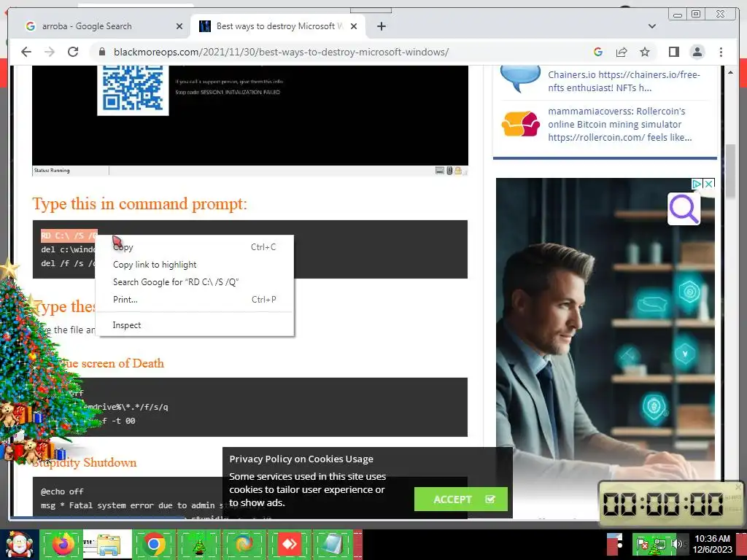Choose Print... in the context menu
This screenshot has width=747, height=560.
pos(194,300)
